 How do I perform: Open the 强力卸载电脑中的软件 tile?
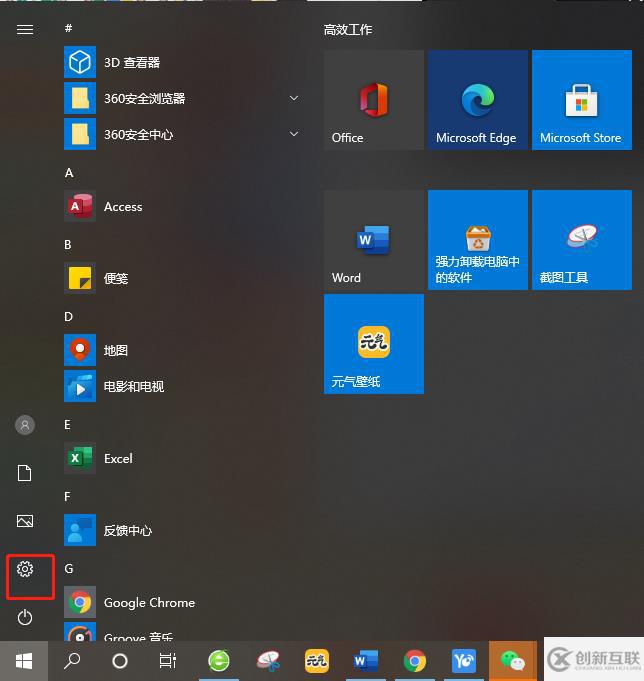coord(478,240)
